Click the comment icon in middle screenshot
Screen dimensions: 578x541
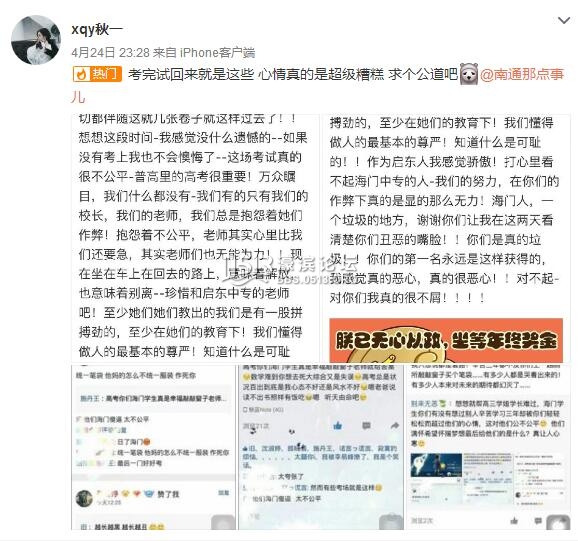pyautogui.click(x=366, y=426)
